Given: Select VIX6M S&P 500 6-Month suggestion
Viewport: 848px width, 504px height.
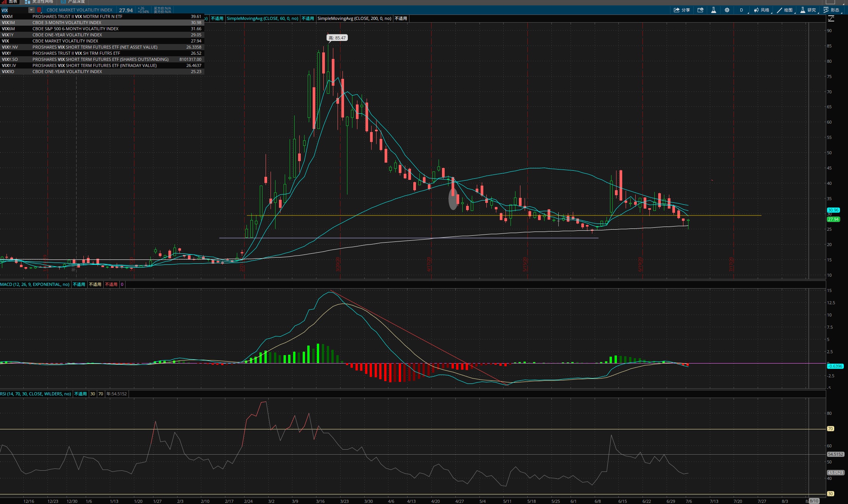Looking at the screenshot, I should [102, 29].
